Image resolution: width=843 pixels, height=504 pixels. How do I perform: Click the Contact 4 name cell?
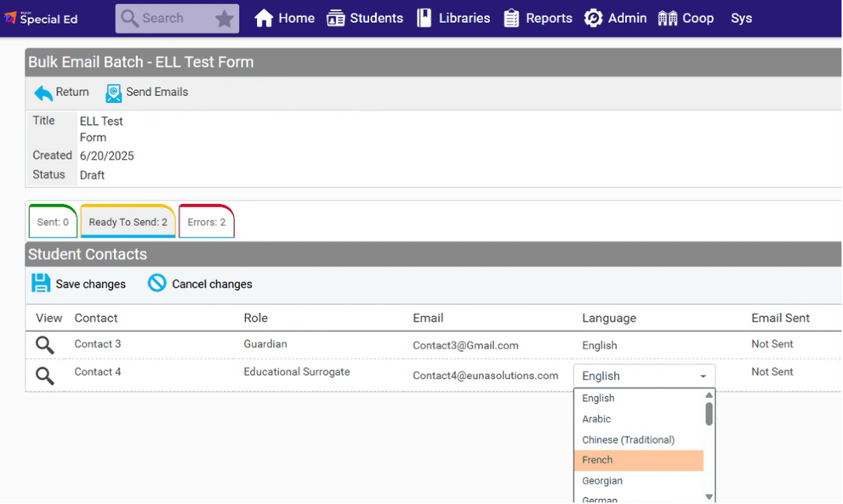(97, 371)
